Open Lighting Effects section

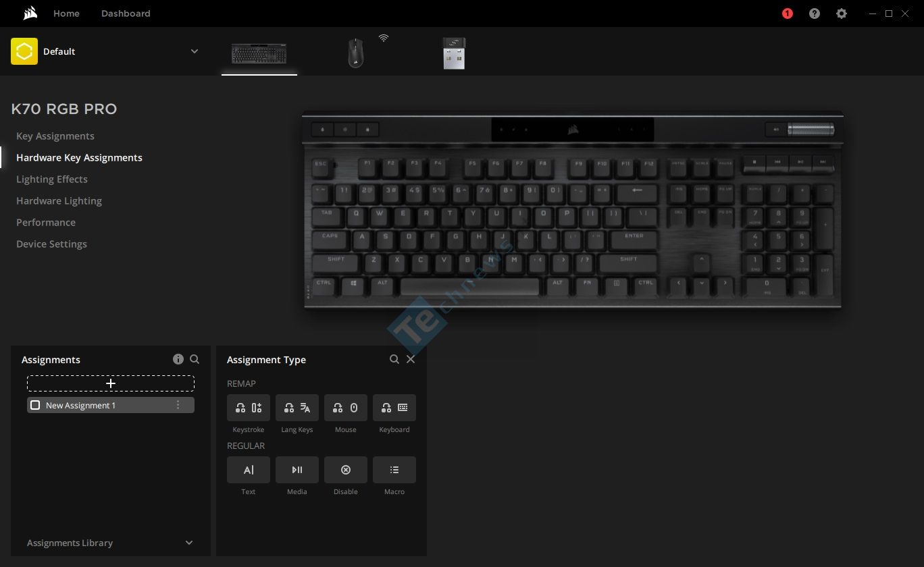click(52, 179)
